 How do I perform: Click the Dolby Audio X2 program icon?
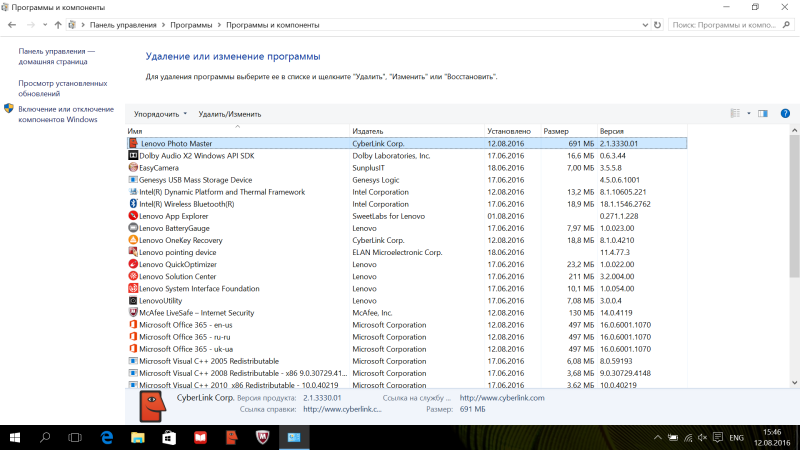[133, 155]
